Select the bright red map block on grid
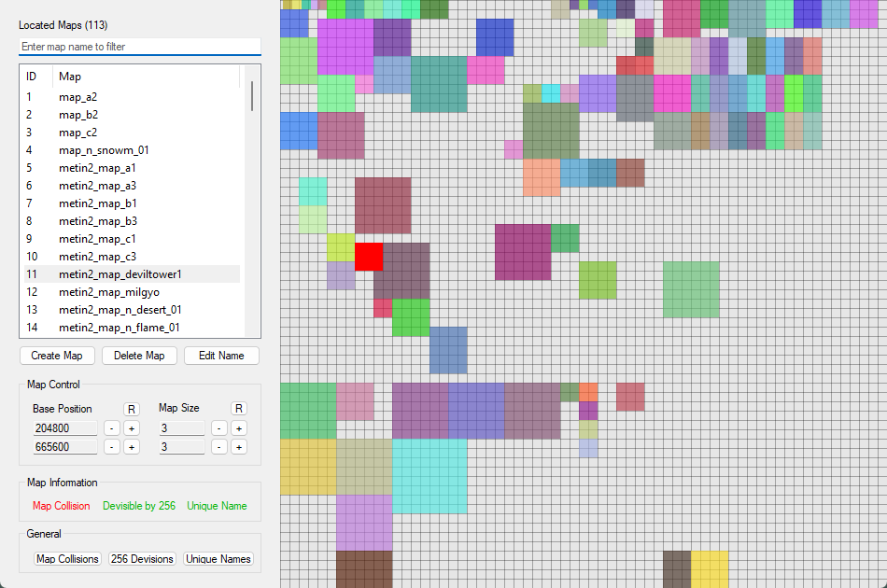887x588 pixels. [369, 257]
